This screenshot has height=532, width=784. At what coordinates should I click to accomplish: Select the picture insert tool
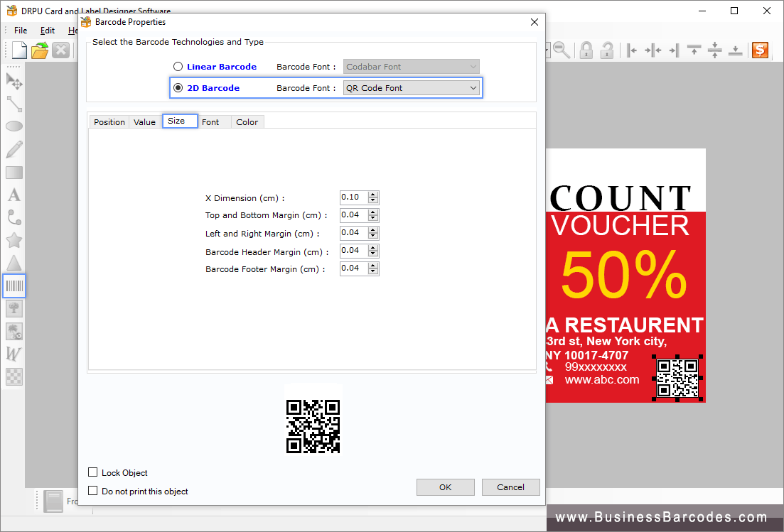click(14, 308)
